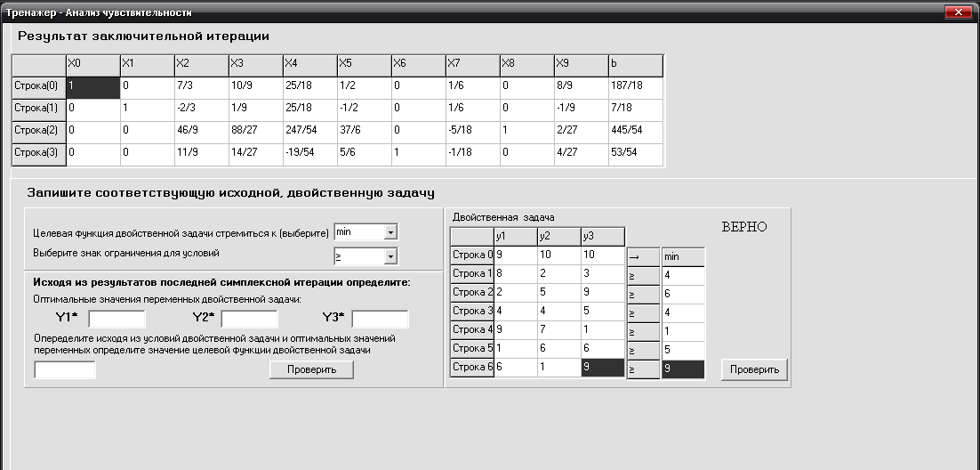
Task: Click the ≥ sign cell in Строка 1
Action: 643,276
